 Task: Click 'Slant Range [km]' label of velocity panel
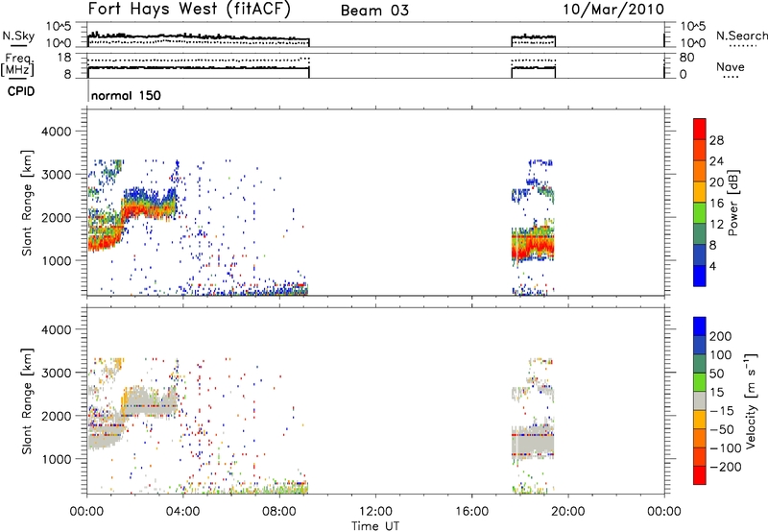point(27,400)
